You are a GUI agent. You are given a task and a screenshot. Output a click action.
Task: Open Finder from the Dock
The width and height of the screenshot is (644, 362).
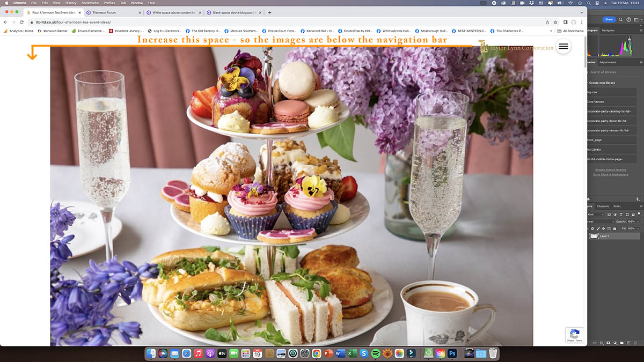tap(151, 353)
